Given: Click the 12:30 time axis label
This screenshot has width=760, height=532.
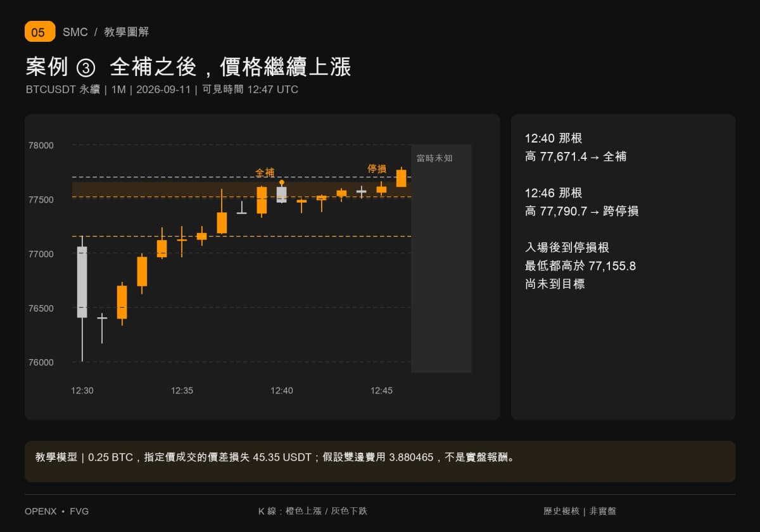Looking at the screenshot, I should (82, 391).
